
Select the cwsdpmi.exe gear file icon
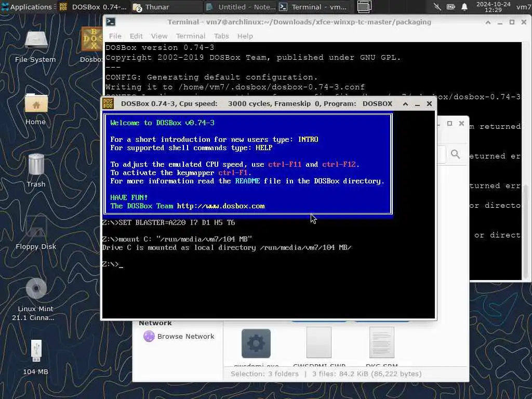click(256, 343)
